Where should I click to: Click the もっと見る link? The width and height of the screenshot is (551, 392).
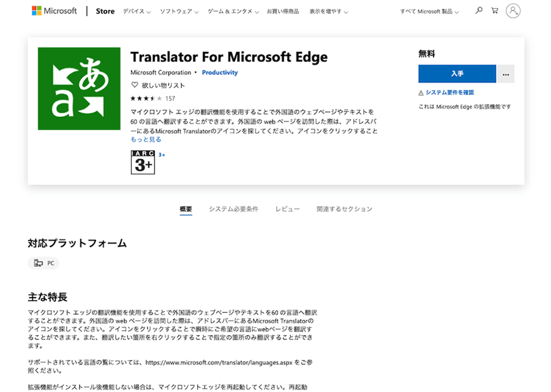(x=146, y=140)
